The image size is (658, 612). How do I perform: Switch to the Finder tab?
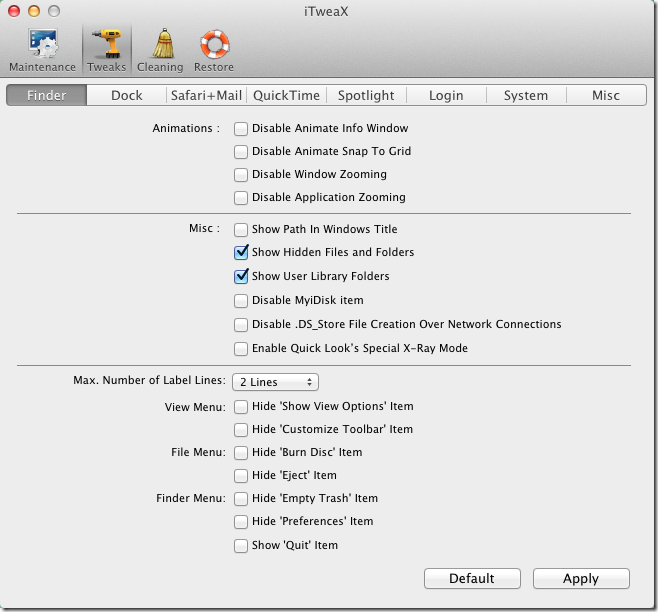coord(47,95)
